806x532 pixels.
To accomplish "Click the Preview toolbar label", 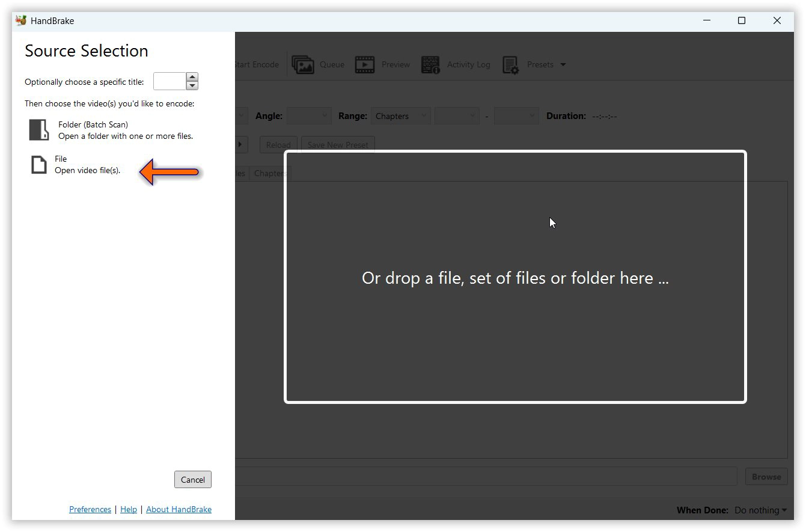I will pyautogui.click(x=395, y=64).
